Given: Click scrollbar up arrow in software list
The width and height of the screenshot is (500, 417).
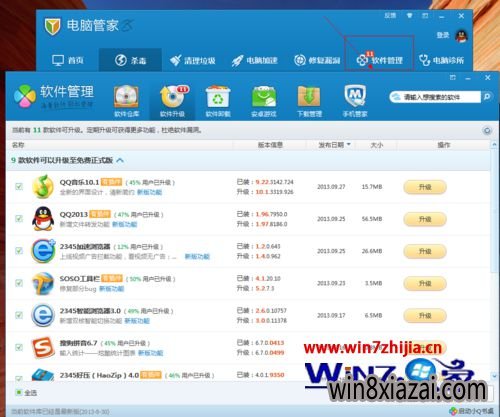Looking at the screenshot, I should [494, 145].
